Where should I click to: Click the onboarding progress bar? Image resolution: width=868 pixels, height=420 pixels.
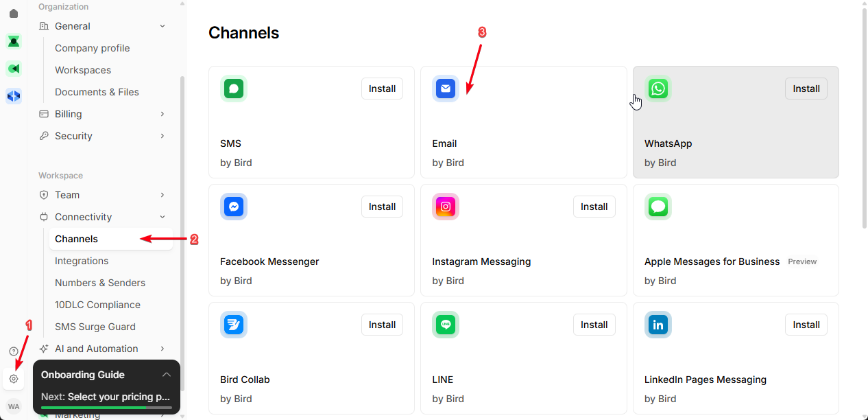[x=106, y=408]
